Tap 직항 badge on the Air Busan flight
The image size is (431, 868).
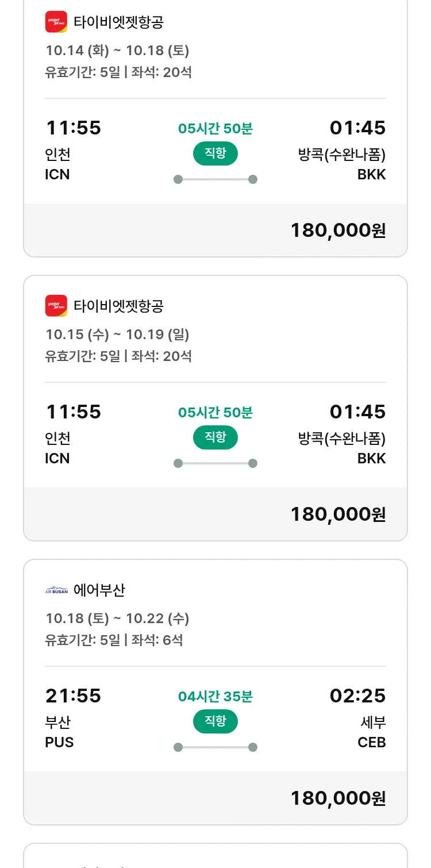(215, 721)
